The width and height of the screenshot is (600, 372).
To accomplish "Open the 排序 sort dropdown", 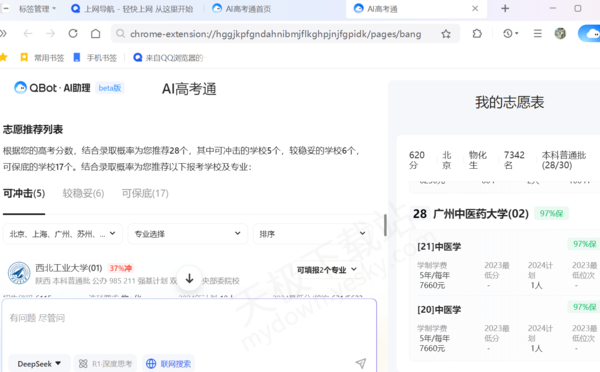I will point(313,234).
